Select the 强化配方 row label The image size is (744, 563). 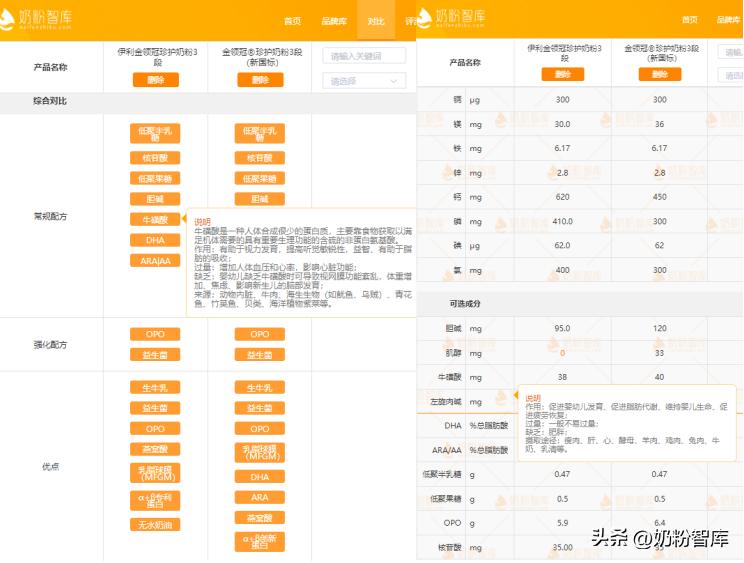[50, 345]
